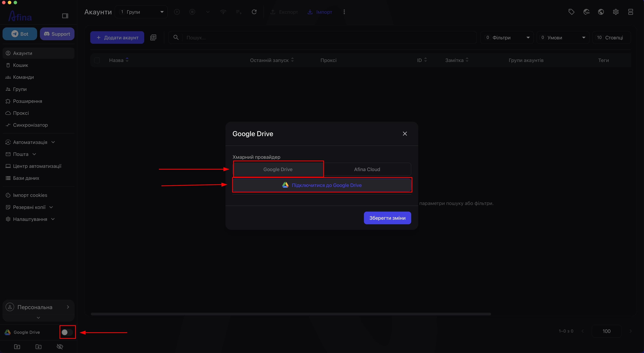The height and width of the screenshot is (353, 644).
Task: Select the Google Drive provider tab
Action: pos(278,169)
